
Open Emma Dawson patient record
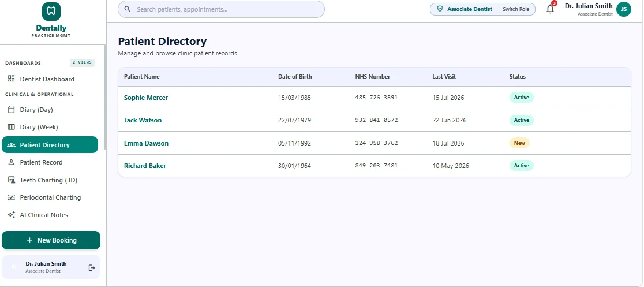(146, 143)
